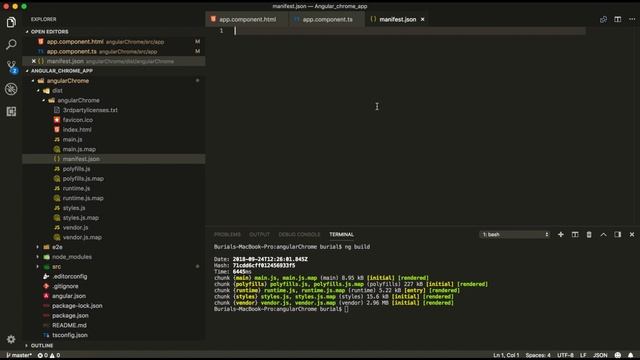Open the Manage gear settings icon

[x=11, y=339]
